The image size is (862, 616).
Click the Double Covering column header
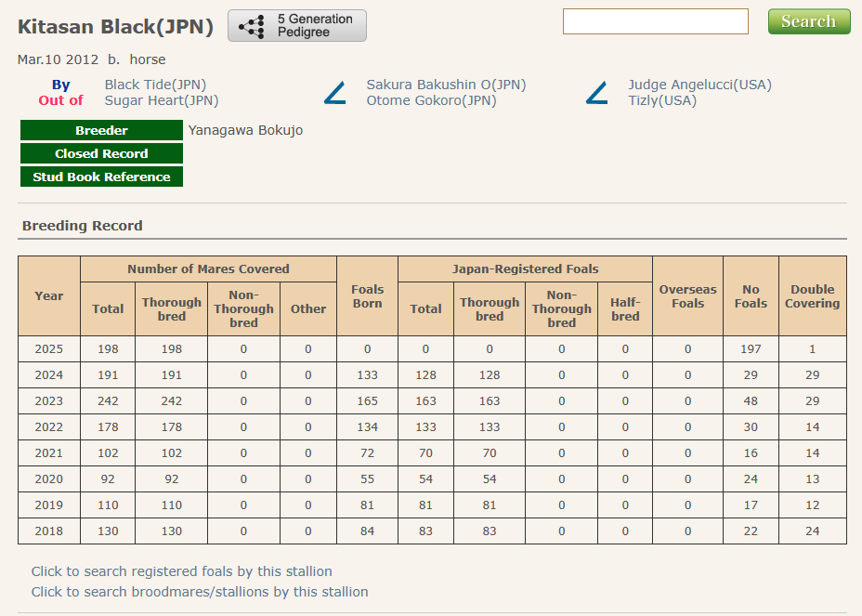click(x=813, y=295)
